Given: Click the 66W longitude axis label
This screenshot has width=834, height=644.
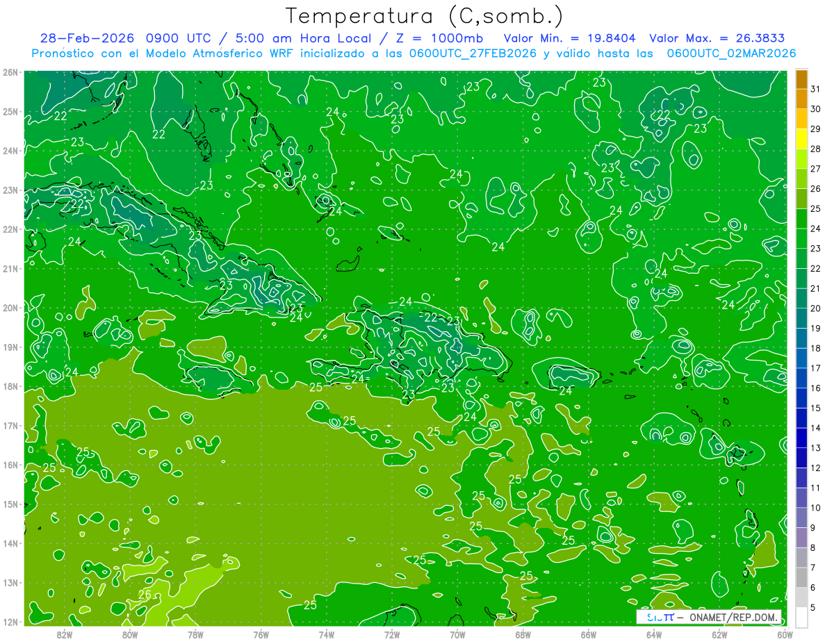Looking at the screenshot, I should 589,634.
